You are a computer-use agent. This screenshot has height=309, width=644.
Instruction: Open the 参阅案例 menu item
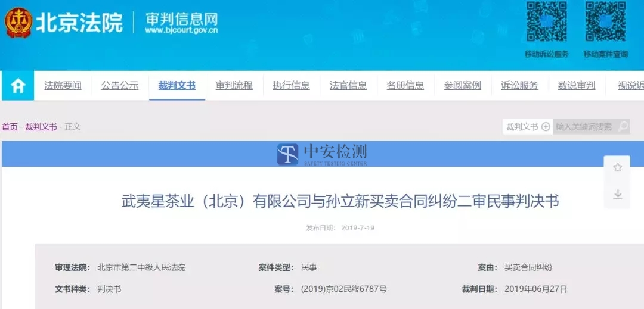[462, 86]
